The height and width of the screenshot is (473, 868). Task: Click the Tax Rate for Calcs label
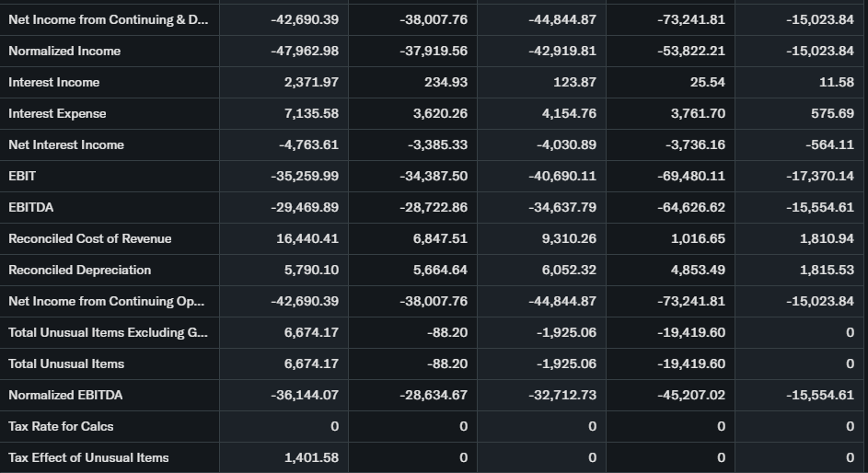coord(61,426)
